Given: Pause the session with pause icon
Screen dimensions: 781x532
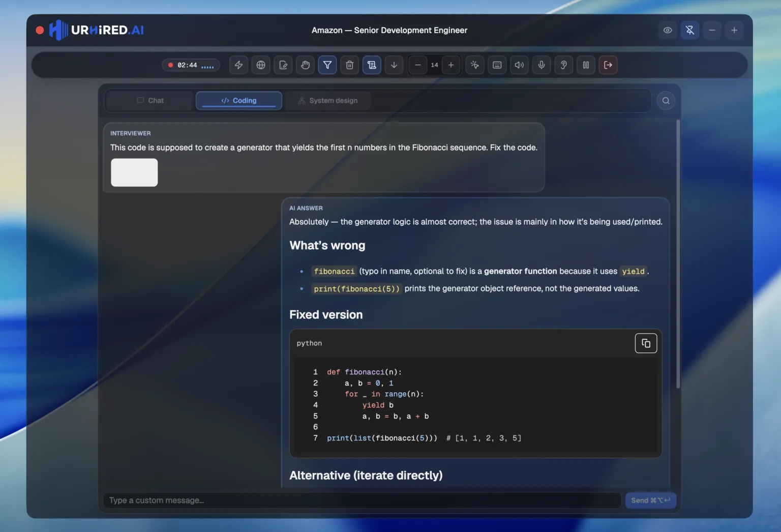Looking at the screenshot, I should click(x=586, y=65).
